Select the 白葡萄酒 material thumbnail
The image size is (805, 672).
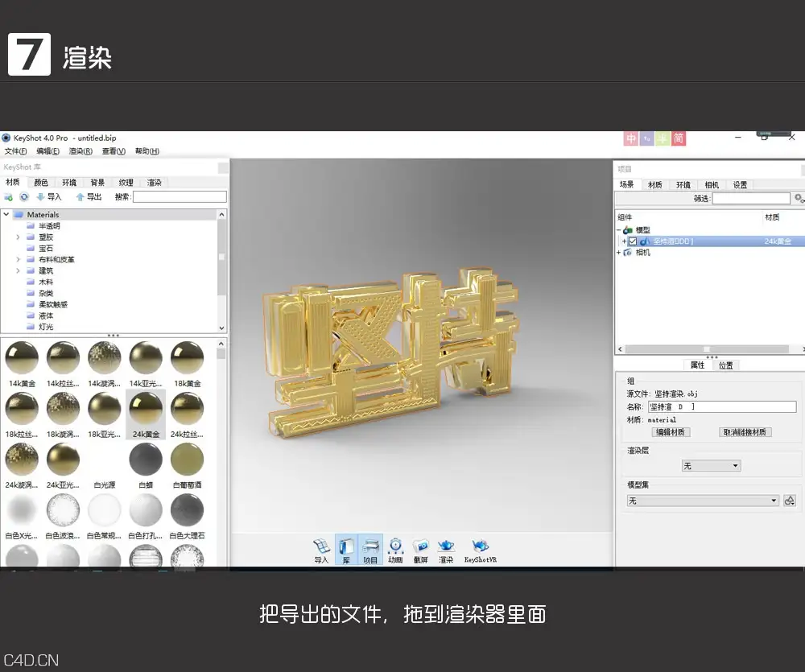pos(188,465)
